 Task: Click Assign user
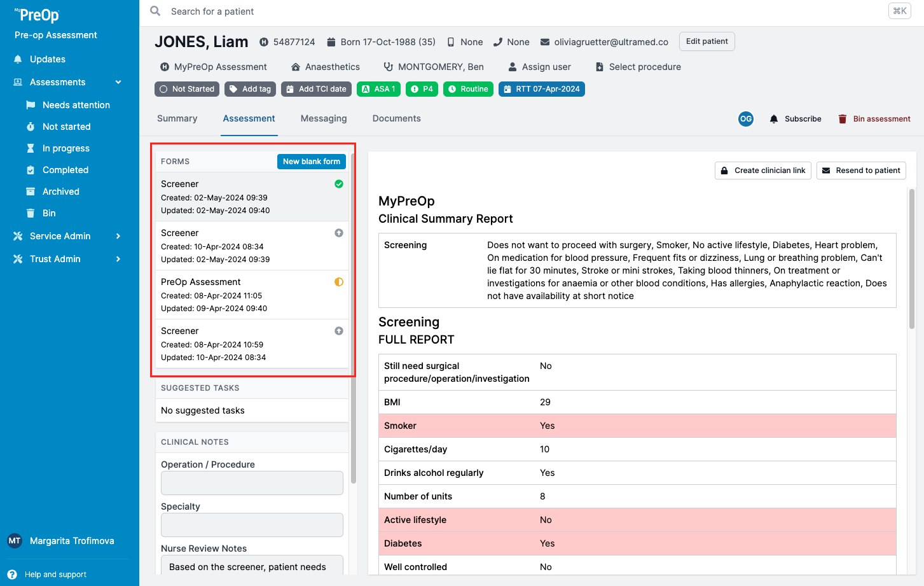(539, 67)
